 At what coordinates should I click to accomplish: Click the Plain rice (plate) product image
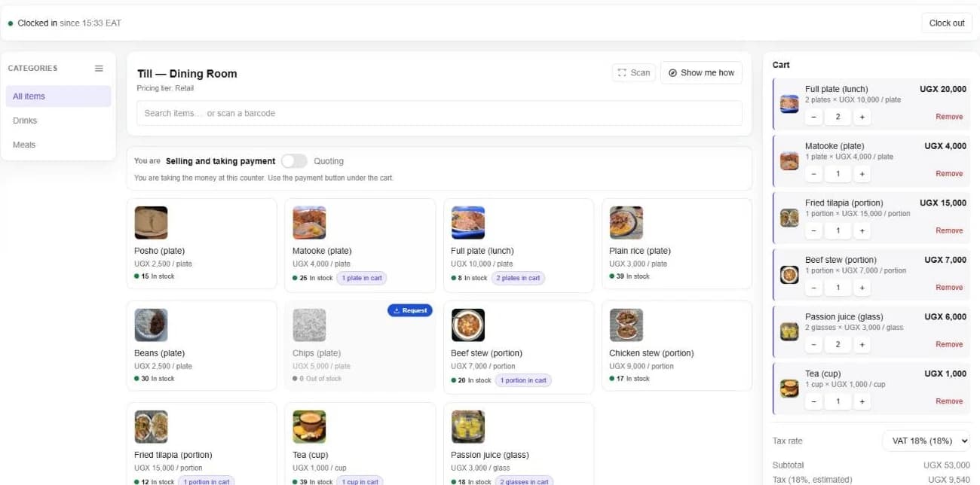click(x=626, y=223)
